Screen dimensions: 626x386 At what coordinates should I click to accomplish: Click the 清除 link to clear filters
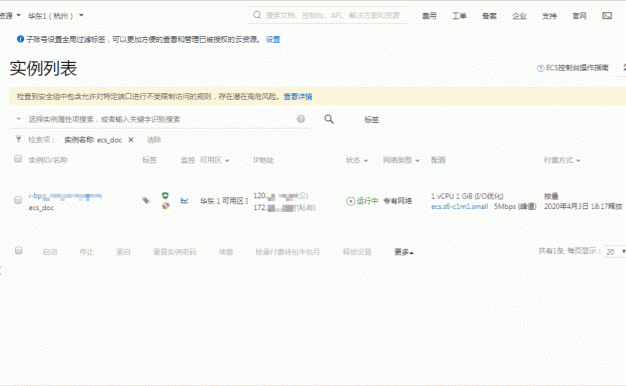click(x=154, y=140)
